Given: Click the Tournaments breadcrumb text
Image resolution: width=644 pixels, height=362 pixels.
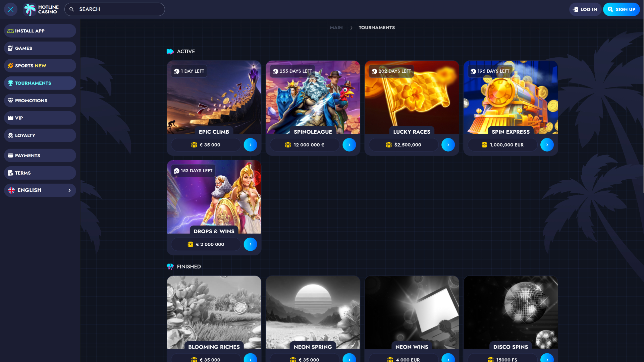Looking at the screenshot, I should (x=377, y=27).
